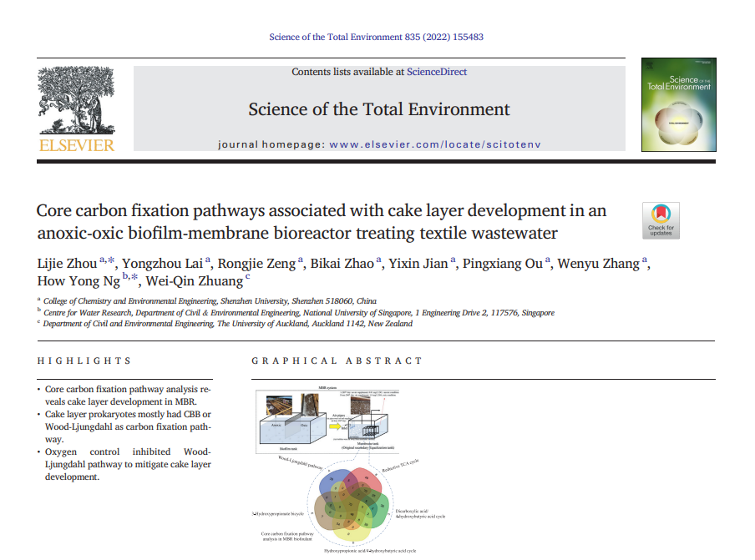Click the HIGHLIGHTS section heading
Viewport: 755px width, 560px height.
point(84,361)
